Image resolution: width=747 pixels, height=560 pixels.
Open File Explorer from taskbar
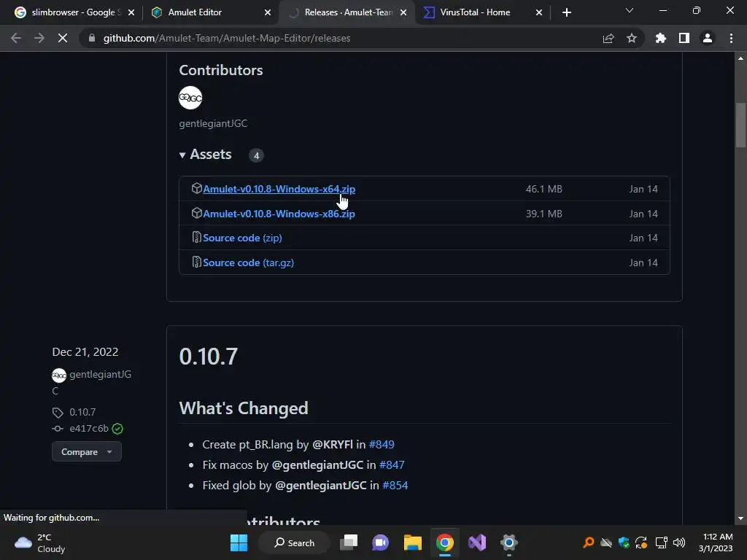[x=413, y=542]
